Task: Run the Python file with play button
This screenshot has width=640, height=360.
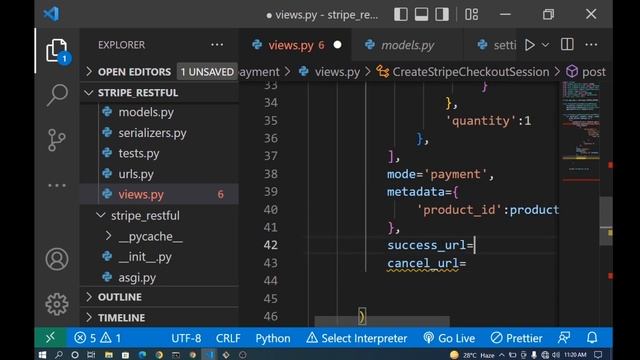Action: pos(529,45)
